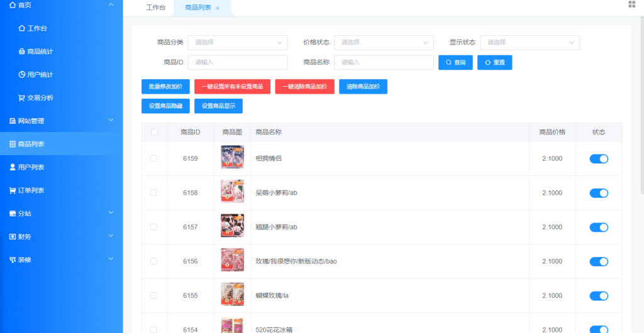Focus the 商品ID input field

coord(238,62)
